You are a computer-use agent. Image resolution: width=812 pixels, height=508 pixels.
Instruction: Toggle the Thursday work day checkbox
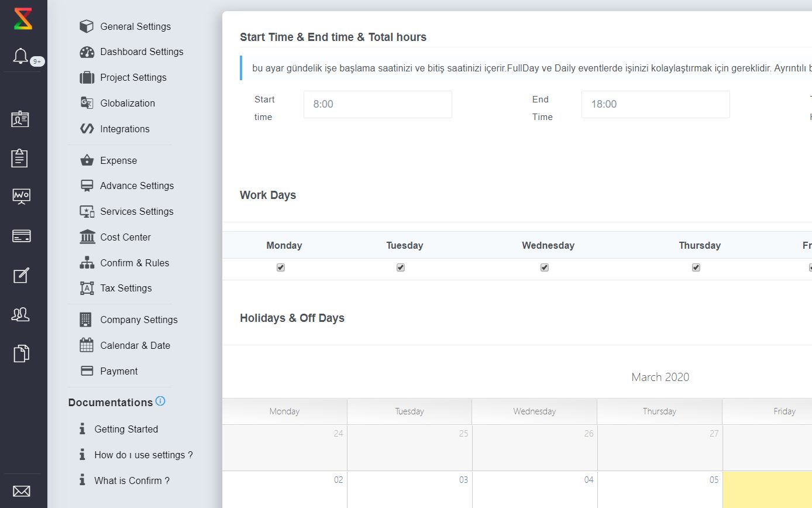pyautogui.click(x=696, y=267)
